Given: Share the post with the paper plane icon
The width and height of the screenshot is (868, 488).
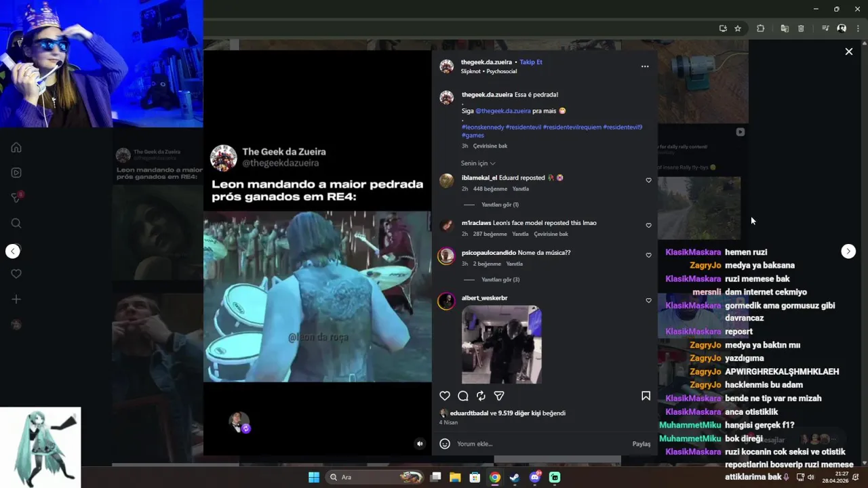Looking at the screenshot, I should click(499, 396).
